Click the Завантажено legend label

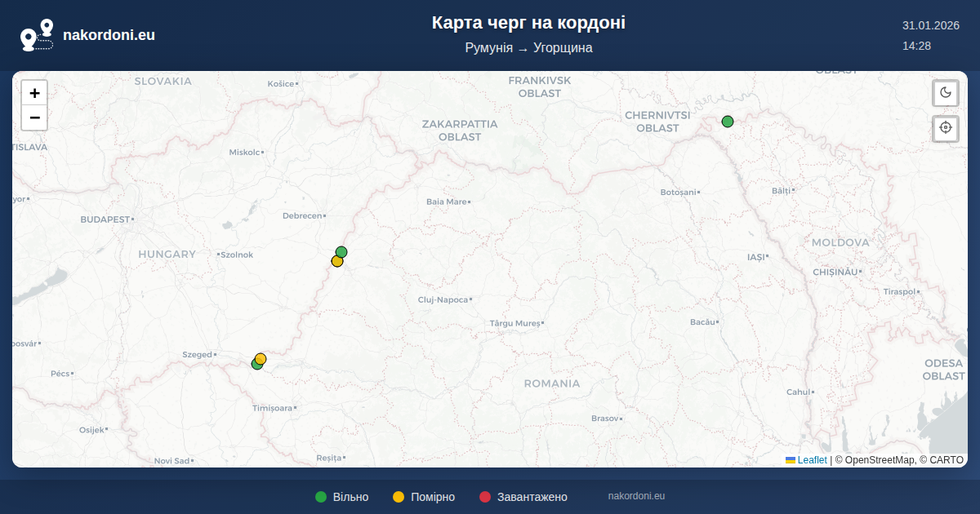[x=532, y=497]
